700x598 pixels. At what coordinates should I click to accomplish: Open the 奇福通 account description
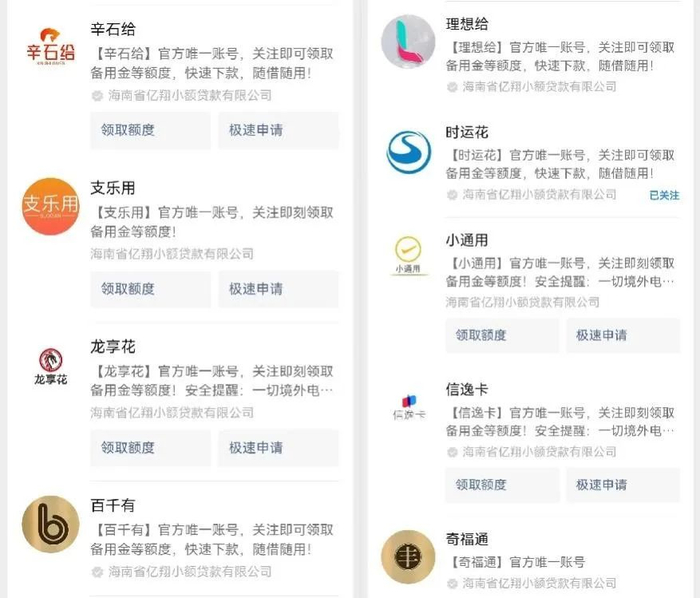517,562
